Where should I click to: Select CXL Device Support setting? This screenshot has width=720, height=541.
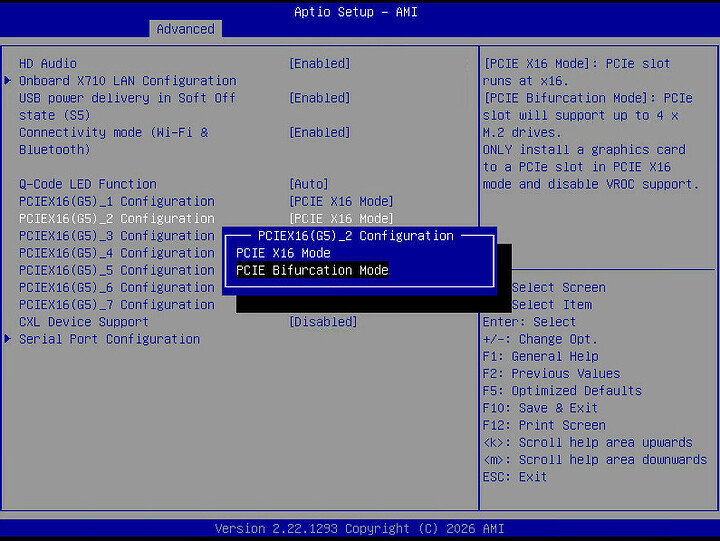pyautogui.click(x=84, y=322)
